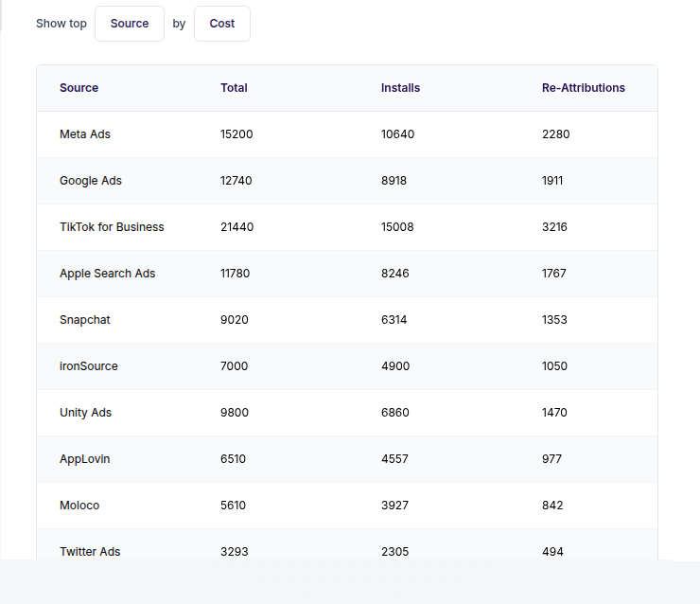Viewport: 700px width, 604px height.
Task: Sort by the Total column header
Action: click(234, 88)
